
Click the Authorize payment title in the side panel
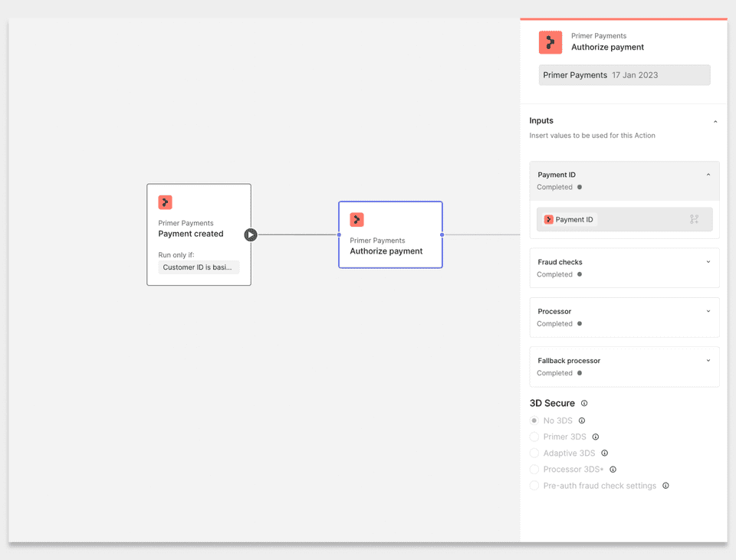click(607, 47)
